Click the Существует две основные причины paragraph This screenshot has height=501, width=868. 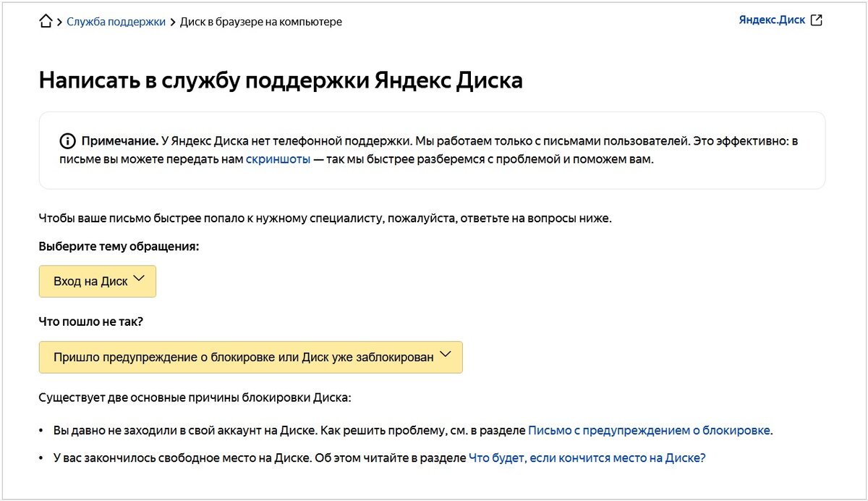pos(195,398)
